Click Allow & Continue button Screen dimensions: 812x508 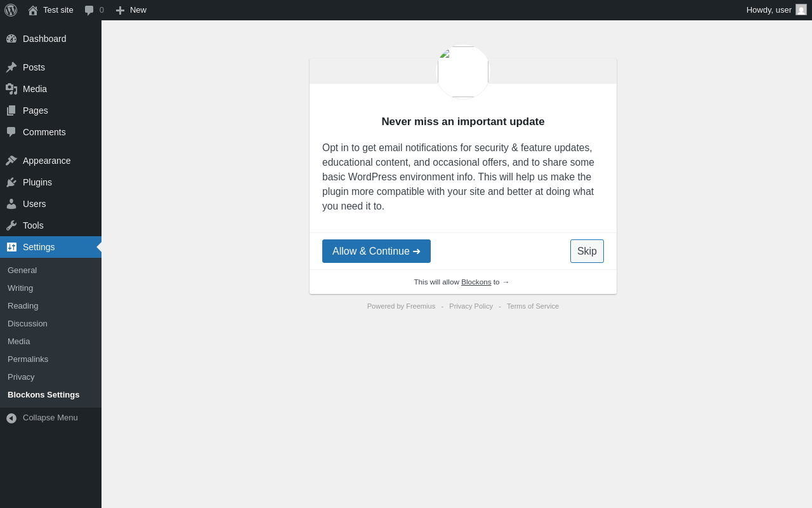click(376, 251)
